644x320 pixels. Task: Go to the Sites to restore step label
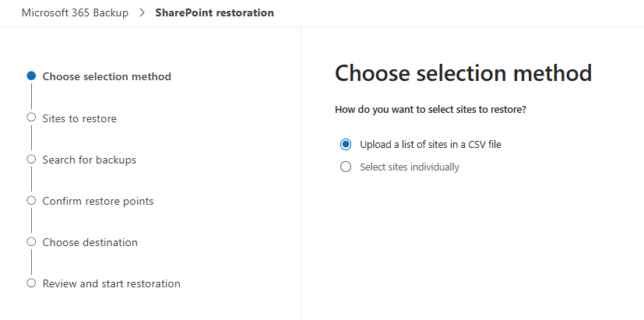tap(79, 118)
